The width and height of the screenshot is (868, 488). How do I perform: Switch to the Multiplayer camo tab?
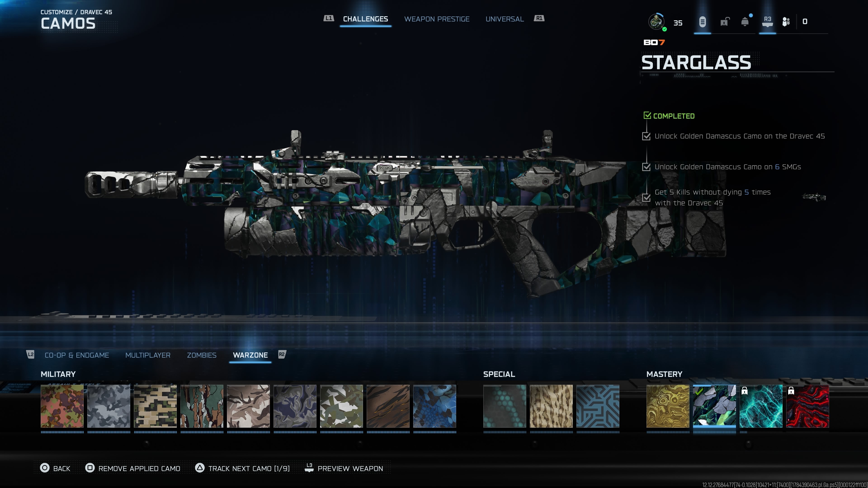148,355
